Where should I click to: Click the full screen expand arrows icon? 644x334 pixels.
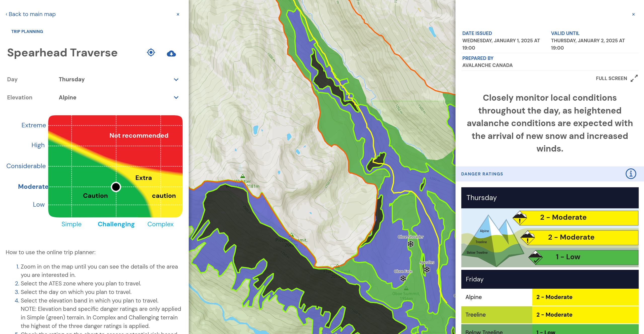click(x=634, y=78)
